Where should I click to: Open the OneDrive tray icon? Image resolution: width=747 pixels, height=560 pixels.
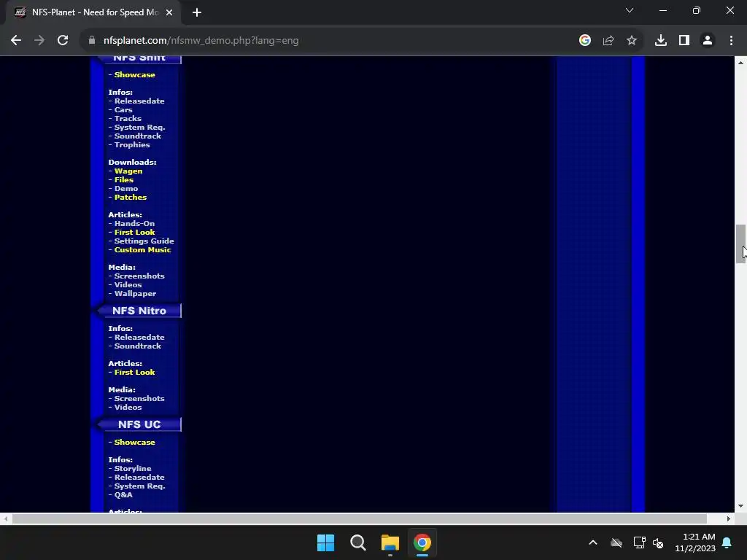[616, 542]
